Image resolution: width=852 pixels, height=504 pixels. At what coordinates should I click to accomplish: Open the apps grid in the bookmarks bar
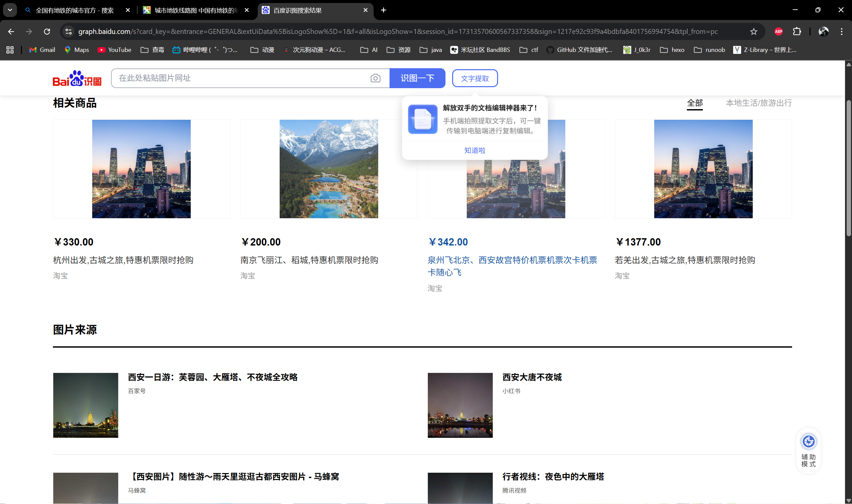click(10, 50)
